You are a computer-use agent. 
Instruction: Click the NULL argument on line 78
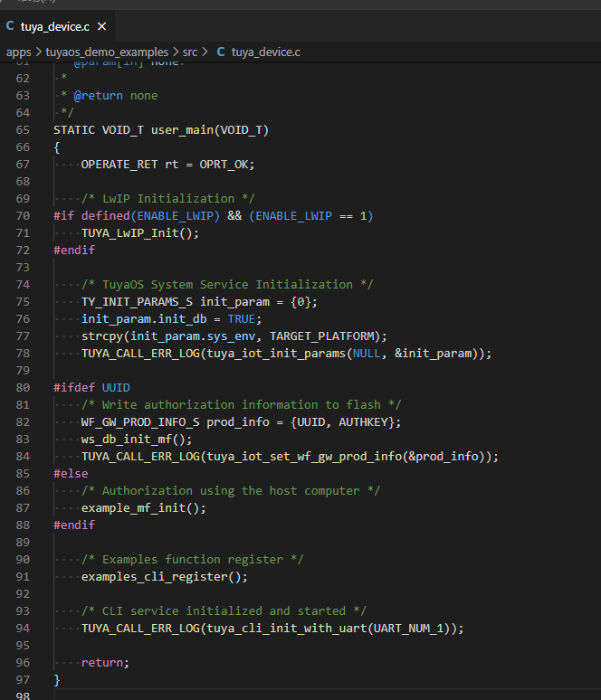pyautogui.click(x=367, y=354)
